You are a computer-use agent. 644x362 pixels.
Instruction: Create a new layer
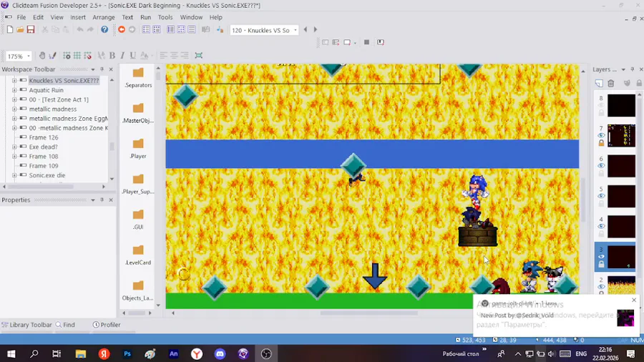599,83
